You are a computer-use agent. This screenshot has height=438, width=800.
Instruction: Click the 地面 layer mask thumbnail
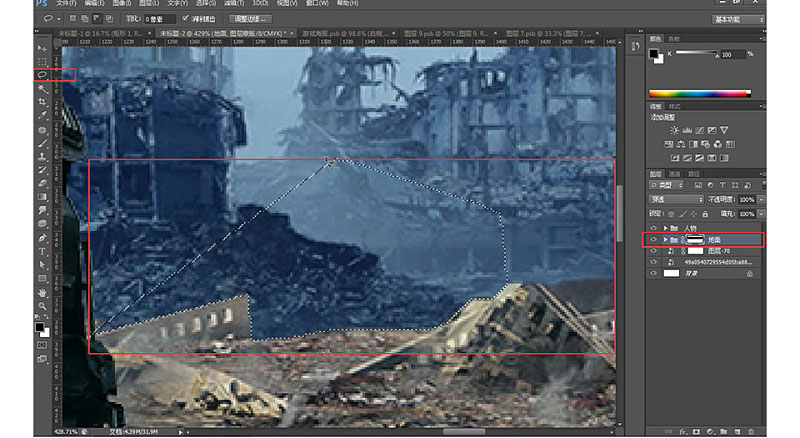tap(695, 239)
